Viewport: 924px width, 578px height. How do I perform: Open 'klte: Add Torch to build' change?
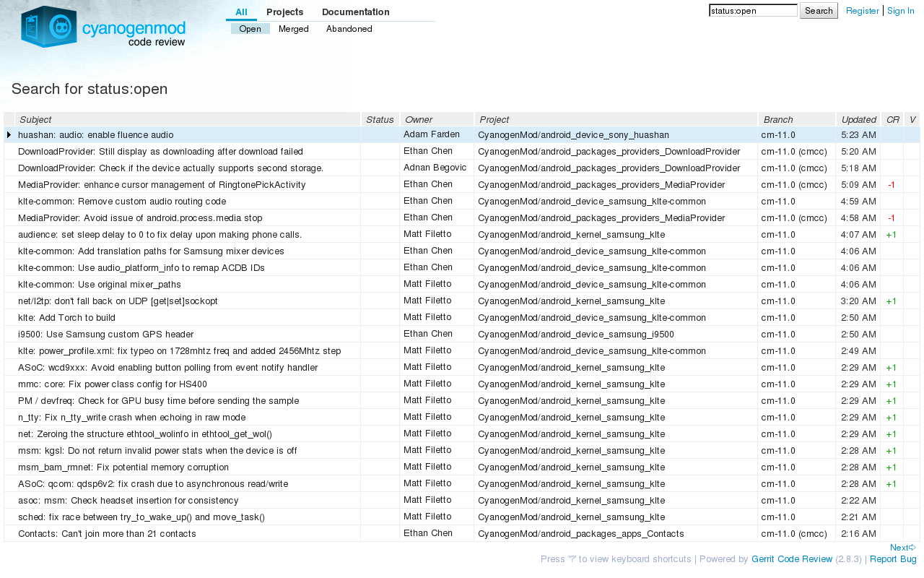[66, 318]
